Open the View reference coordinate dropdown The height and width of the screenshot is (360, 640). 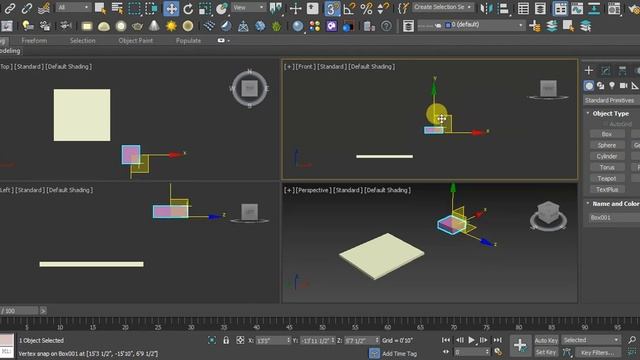click(x=249, y=7)
